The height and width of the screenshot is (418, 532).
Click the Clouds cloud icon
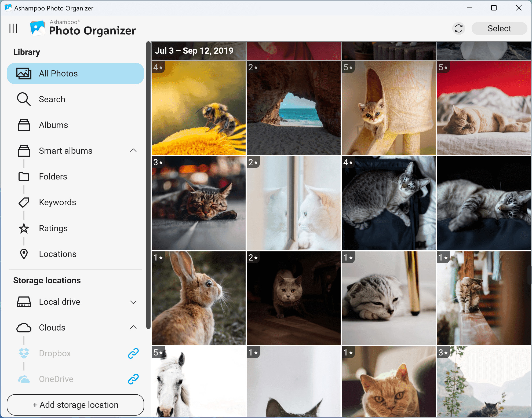[x=24, y=328]
